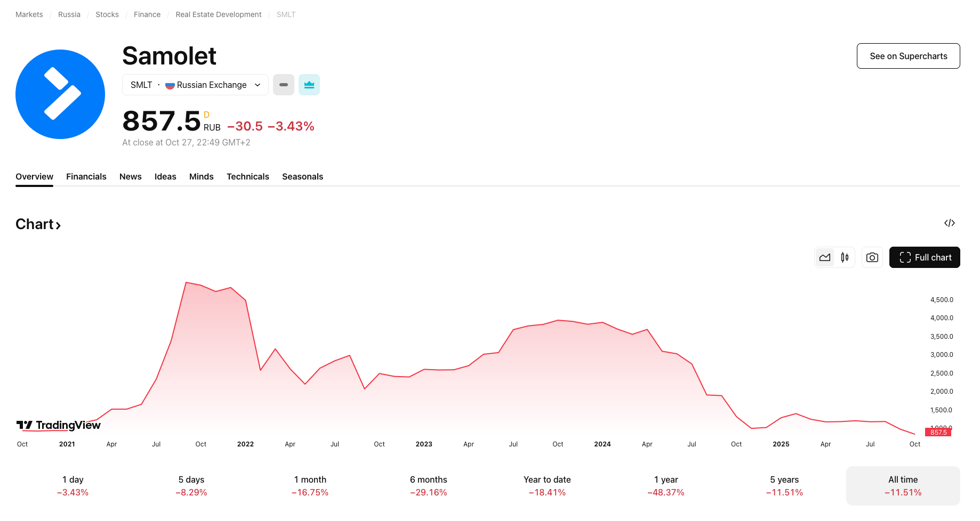The height and width of the screenshot is (521, 980).
Task: Click the RUB currency label
Action: [212, 128]
